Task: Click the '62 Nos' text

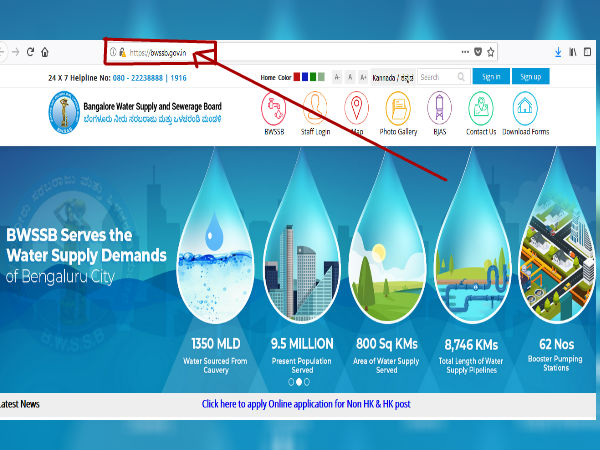Action: click(x=557, y=344)
